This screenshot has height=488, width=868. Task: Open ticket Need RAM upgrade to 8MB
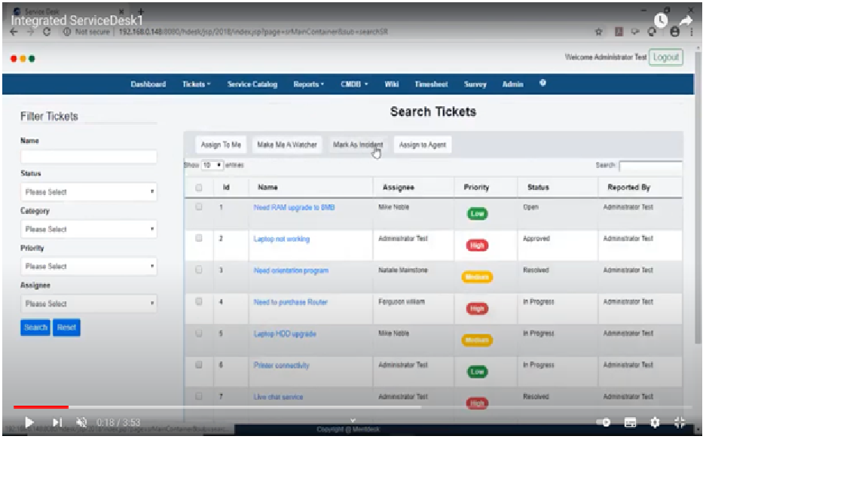point(294,208)
